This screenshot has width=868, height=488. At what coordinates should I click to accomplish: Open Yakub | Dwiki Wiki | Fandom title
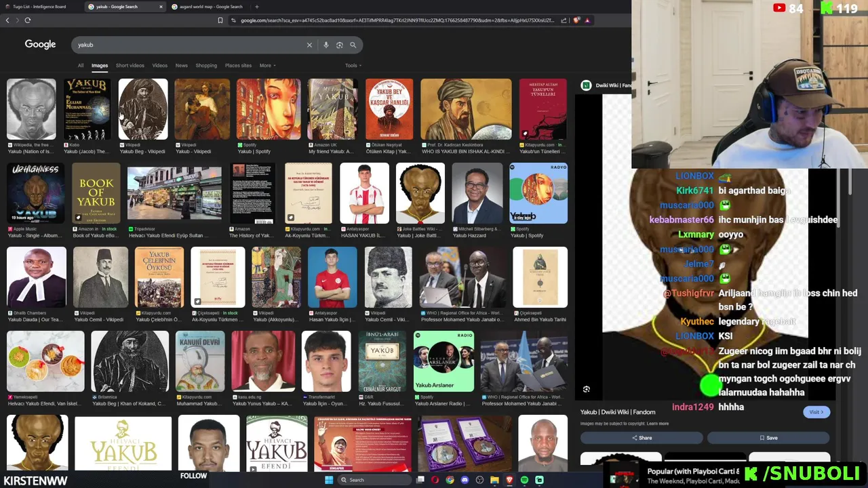point(618,412)
